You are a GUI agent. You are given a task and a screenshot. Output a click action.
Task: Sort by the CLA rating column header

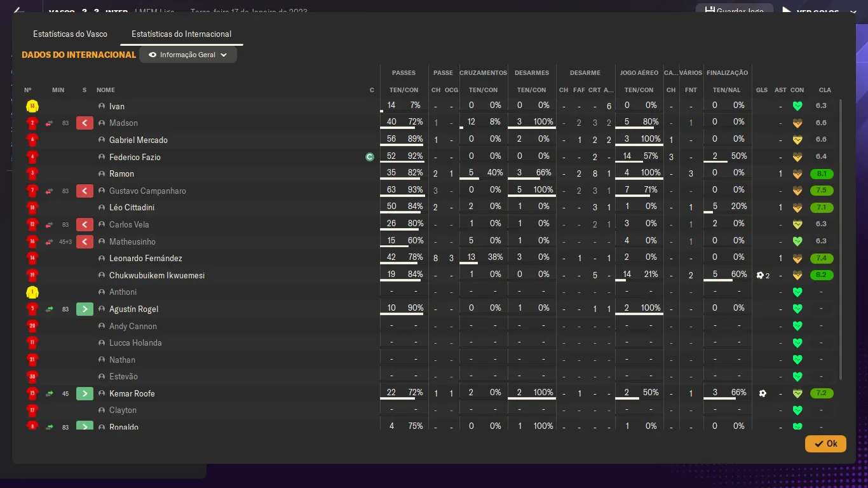pos(825,90)
